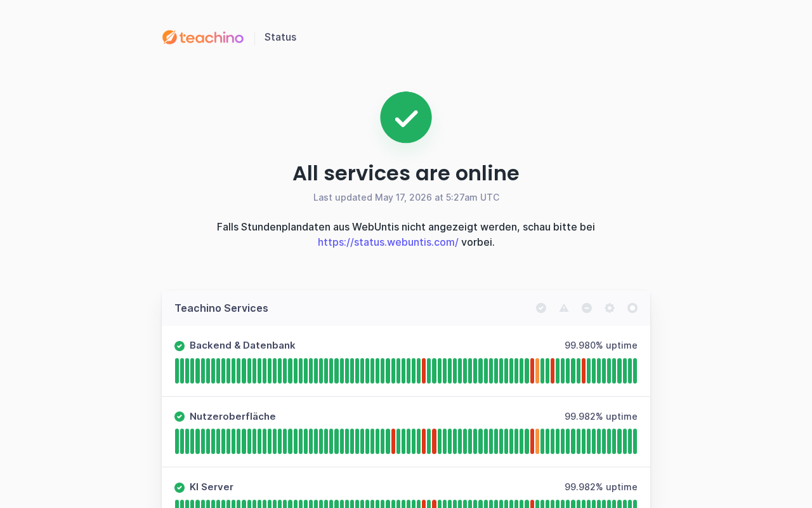Image resolution: width=812 pixels, height=508 pixels.
Task: Click green check icon beside Backend & Datenbank
Action: (x=180, y=346)
